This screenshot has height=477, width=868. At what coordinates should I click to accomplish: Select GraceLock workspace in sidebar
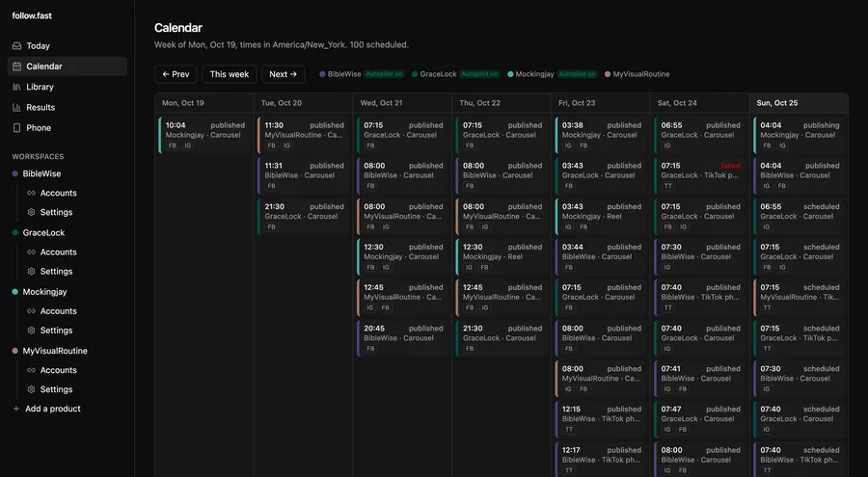[43, 233]
